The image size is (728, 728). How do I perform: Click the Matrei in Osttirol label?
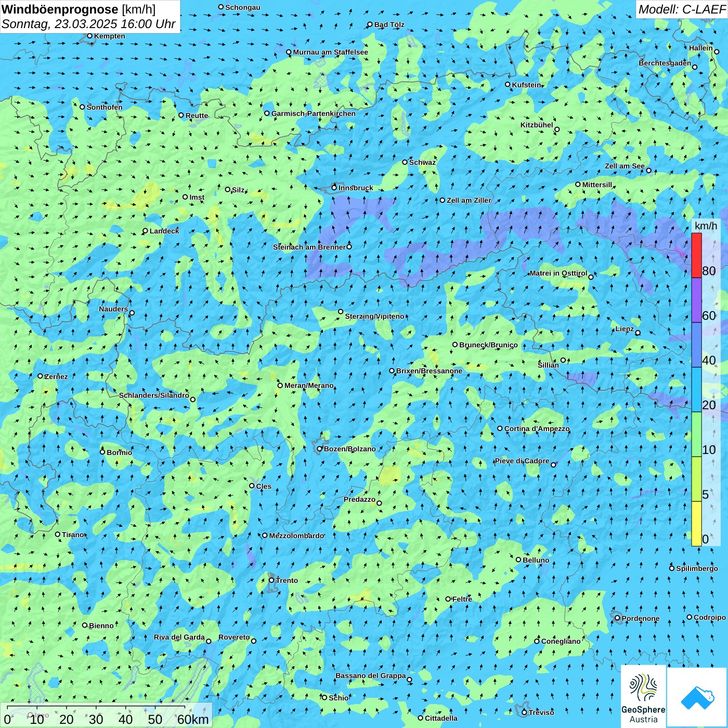558,273
